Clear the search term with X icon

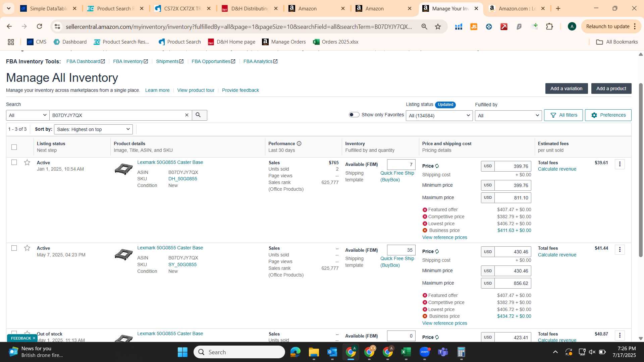[x=187, y=115]
